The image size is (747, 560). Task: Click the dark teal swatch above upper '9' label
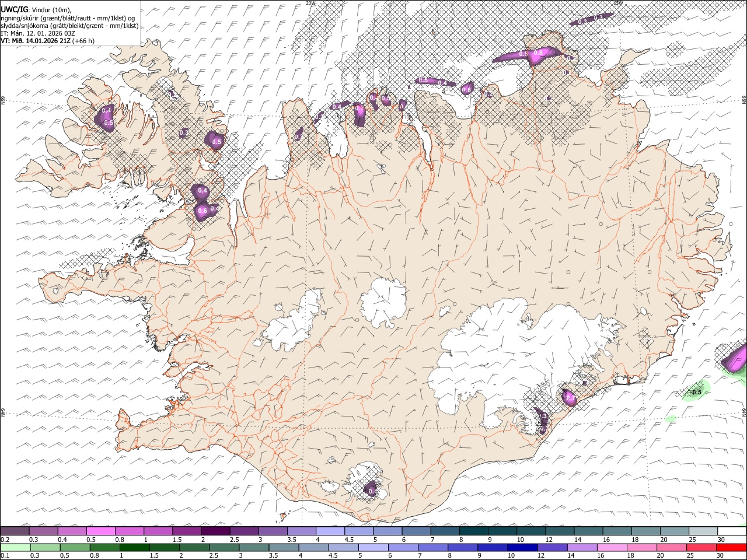(x=474, y=531)
